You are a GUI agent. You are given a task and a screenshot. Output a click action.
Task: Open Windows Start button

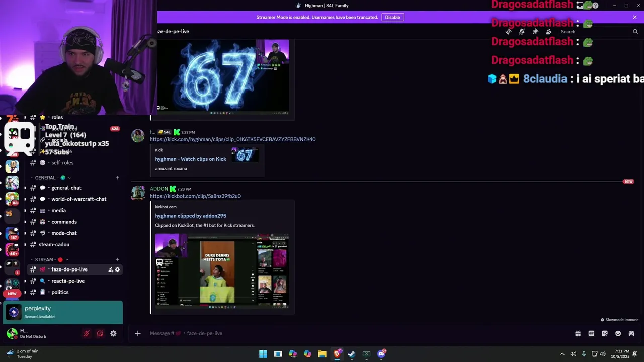tap(263, 354)
